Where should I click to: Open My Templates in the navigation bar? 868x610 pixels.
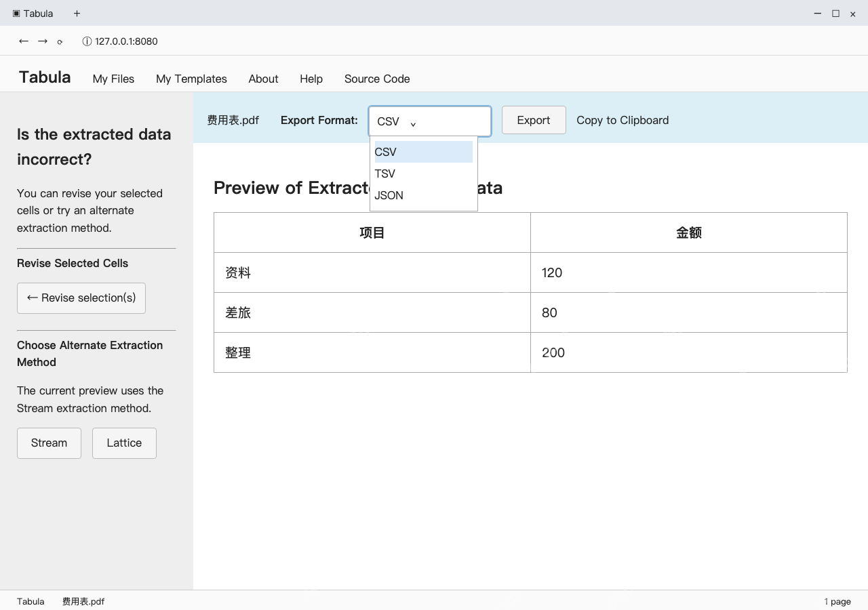tap(191, 79)
